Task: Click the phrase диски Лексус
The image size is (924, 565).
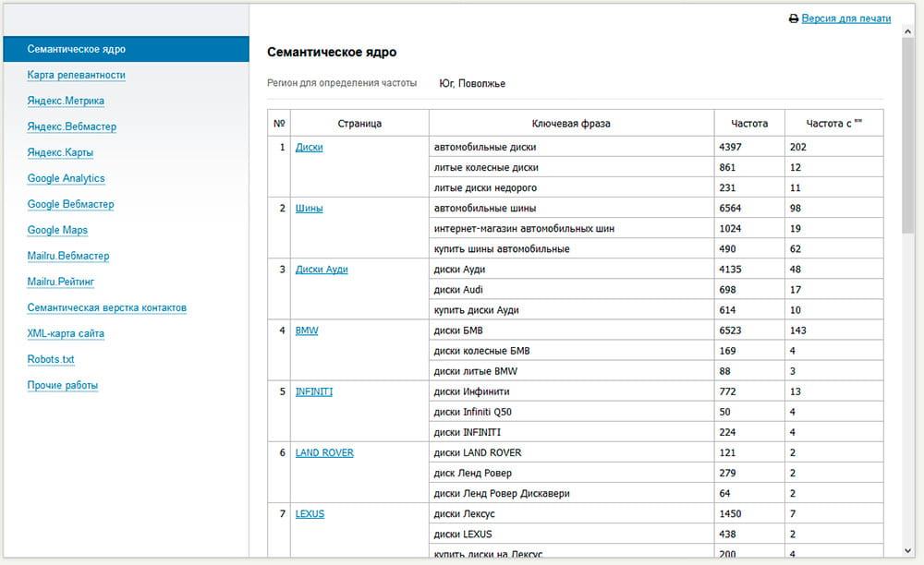Action: 465,514
